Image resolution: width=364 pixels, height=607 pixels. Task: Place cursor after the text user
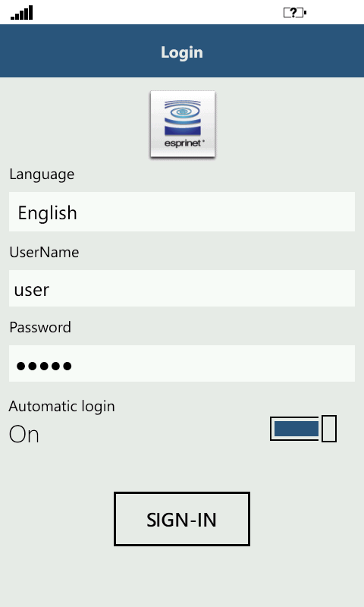tap(51, 290)
